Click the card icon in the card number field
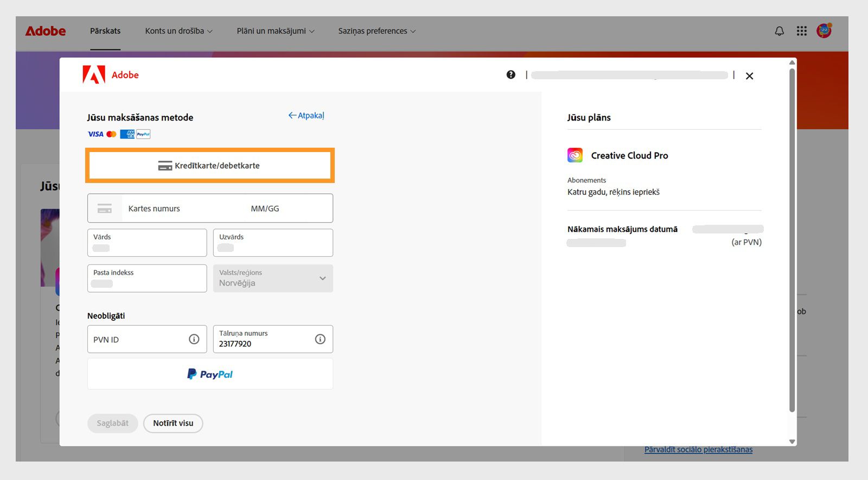 click(x=105, y=209)
